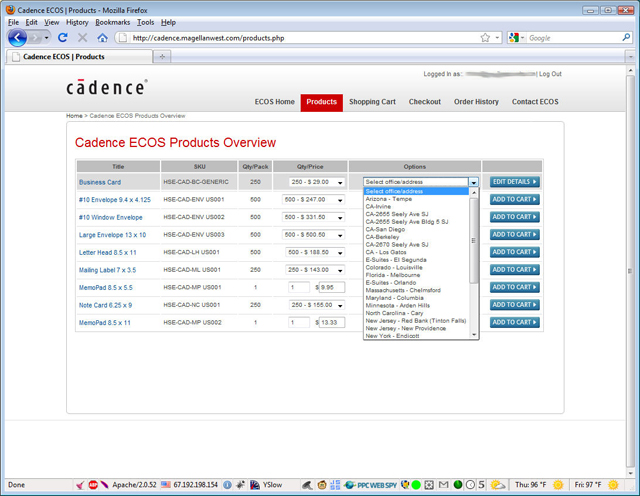
Task: Open the mail envelope status icon
Action: (x=443, y=485)
